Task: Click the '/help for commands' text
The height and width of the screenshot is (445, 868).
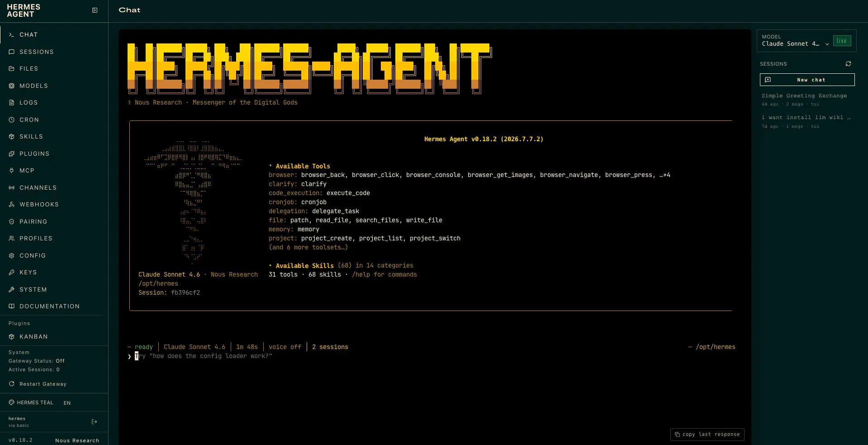Action: coord(384,274)
